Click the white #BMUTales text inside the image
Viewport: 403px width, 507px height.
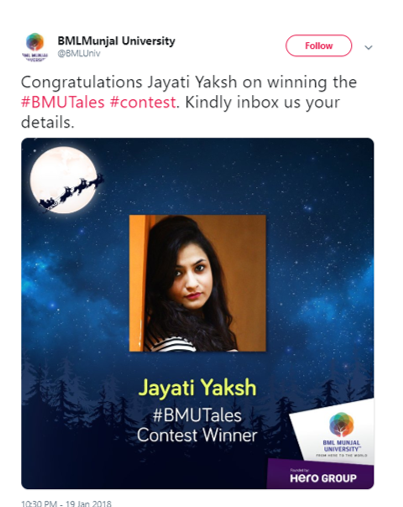[x=197, y=416]
